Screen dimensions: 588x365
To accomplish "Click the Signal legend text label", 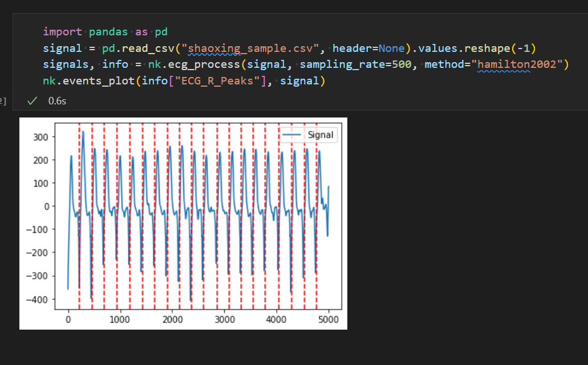I will [321, 135].
